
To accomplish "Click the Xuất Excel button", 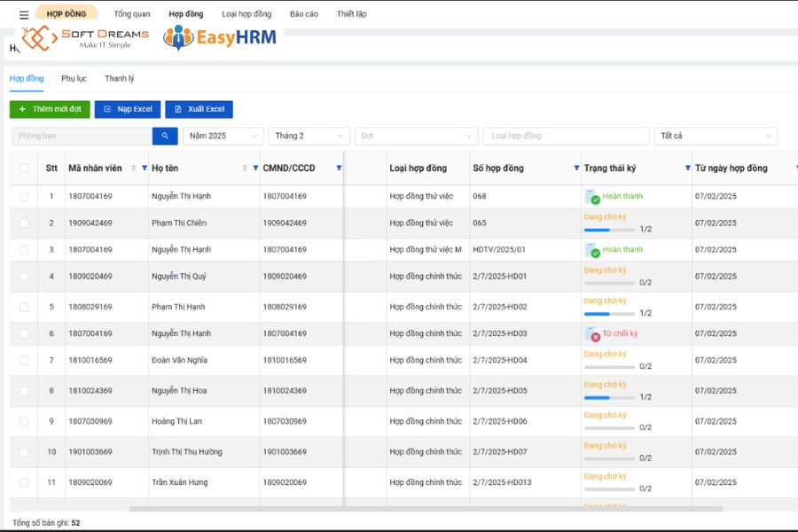I will point(199,109).
